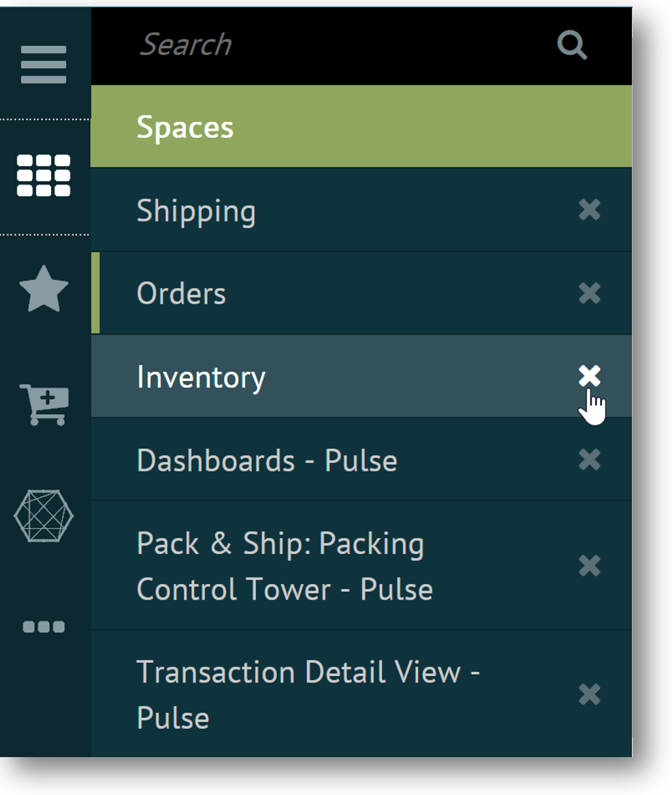Click the shopping cart plus icon
This screenshot has height=795, width=672.
click(x=44, y=404)
